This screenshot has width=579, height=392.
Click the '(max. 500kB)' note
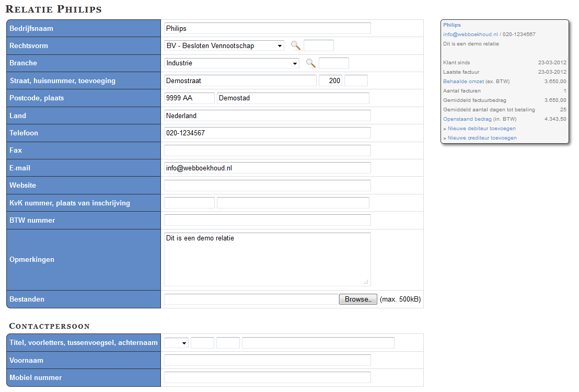pyautogui.click(x=400, y=299)
